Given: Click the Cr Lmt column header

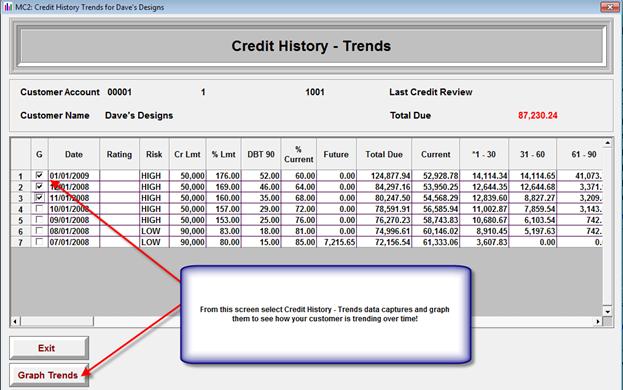Looking at the screenshot, I should 188,154.
